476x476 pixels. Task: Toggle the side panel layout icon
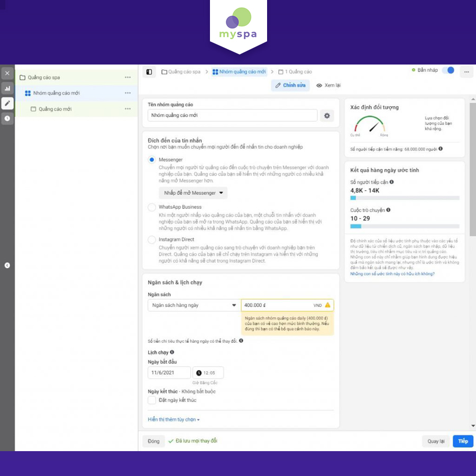[x=149, y=72]
